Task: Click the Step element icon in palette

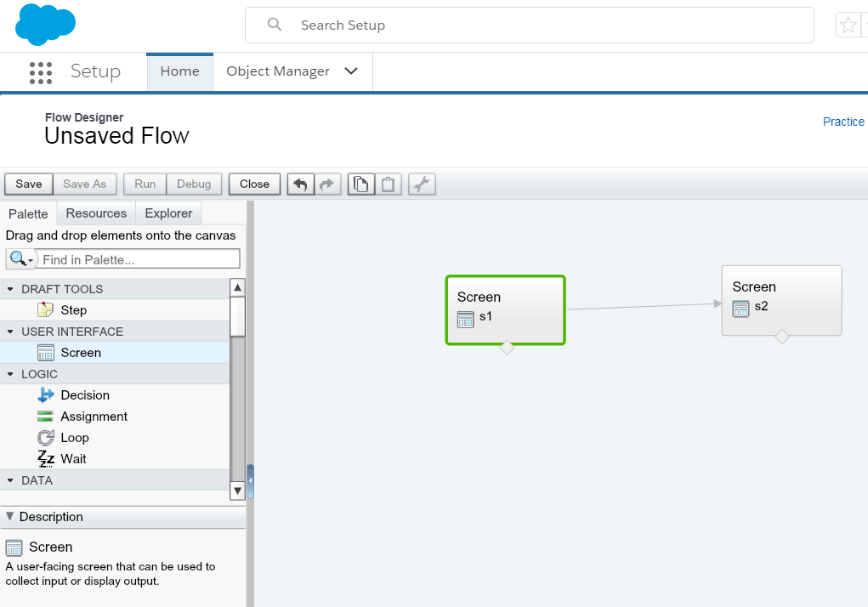Action: [x=45, y=309]
